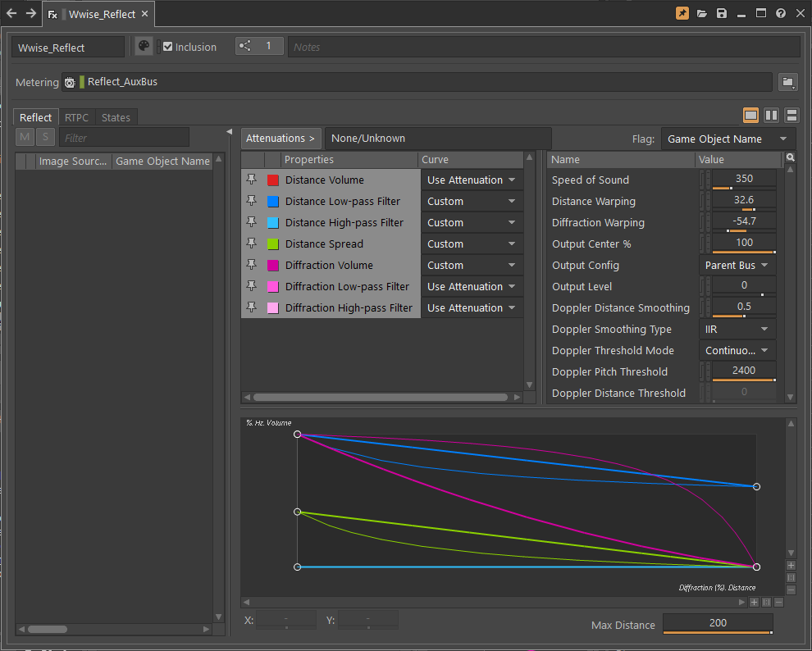The width and height of the screenshot is (812, 651).
Task: Close the Wwise_Reflect tab
Action: coord(145,13)
